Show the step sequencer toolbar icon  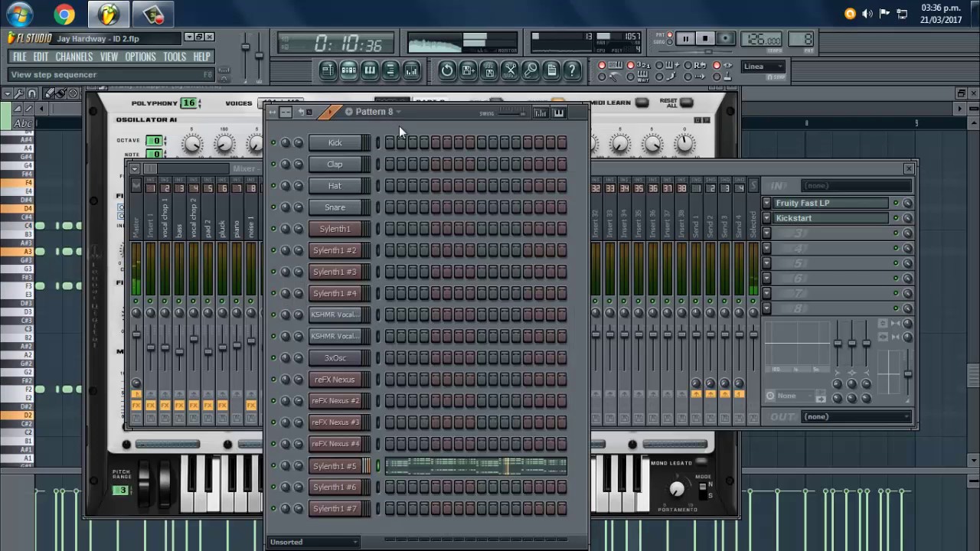(348, 70)
